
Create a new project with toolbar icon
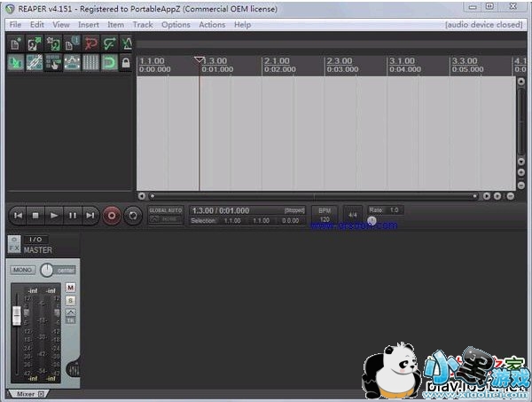(16, 43)
